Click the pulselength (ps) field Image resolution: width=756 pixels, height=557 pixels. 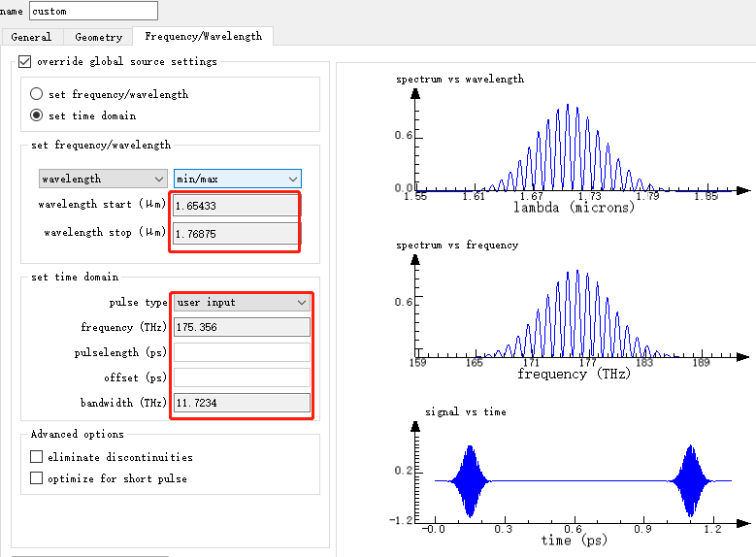pos(241,352)
